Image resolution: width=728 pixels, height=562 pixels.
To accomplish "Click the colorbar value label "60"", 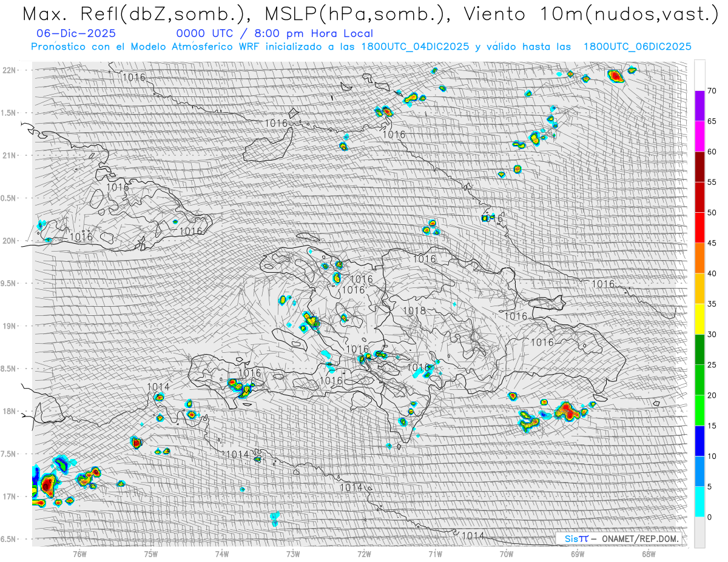I will coord(712,152).
